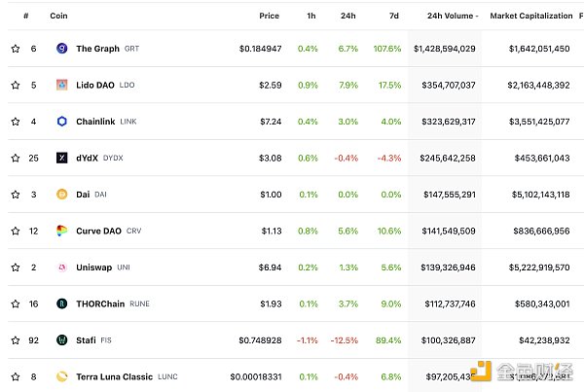
Task: Open the Curve DAO coin link
Action: click(x=98, y=231)
